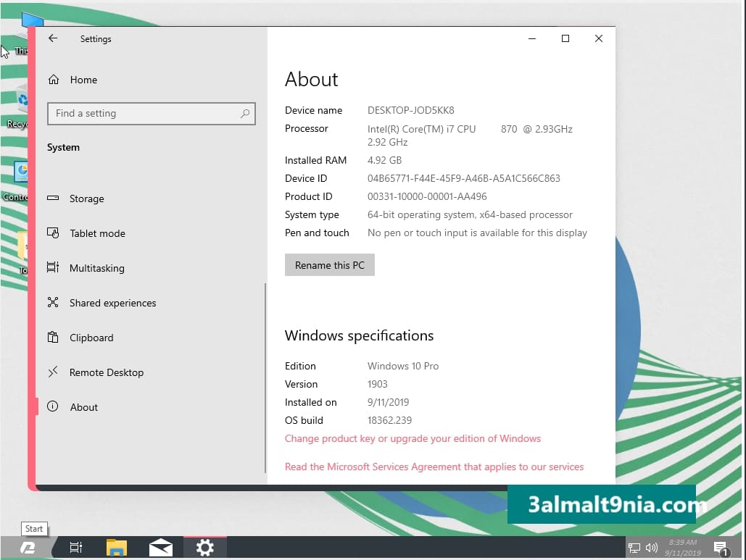The width and height of the screenshot is (746, 560).
Task: Click the volume speaker icon in tray
Action: [651, 548]
